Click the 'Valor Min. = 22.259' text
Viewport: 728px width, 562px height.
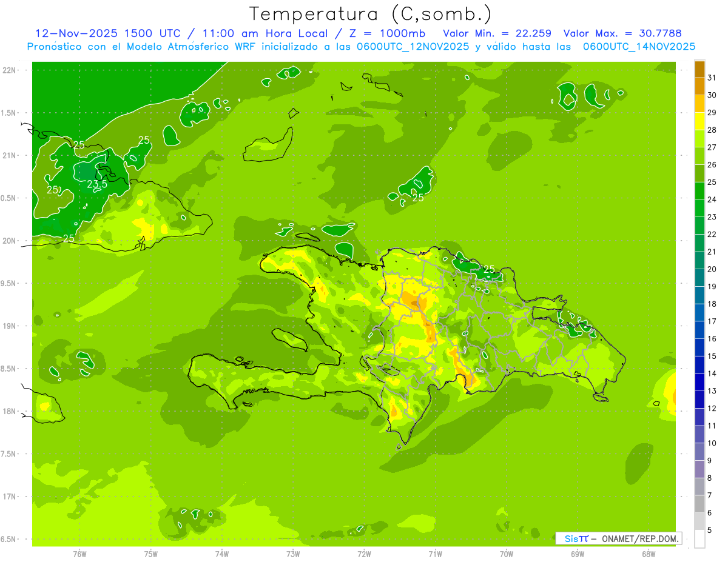[497, 33]
